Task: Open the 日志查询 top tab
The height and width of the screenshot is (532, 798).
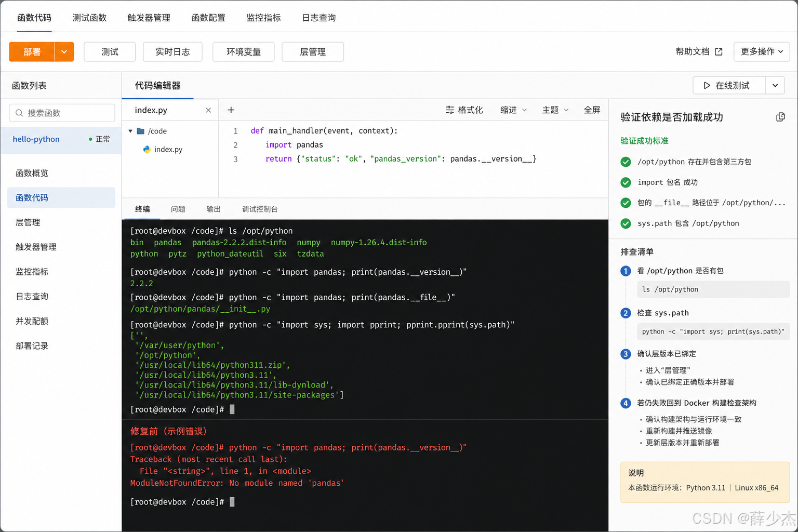Action: [319, 18]
